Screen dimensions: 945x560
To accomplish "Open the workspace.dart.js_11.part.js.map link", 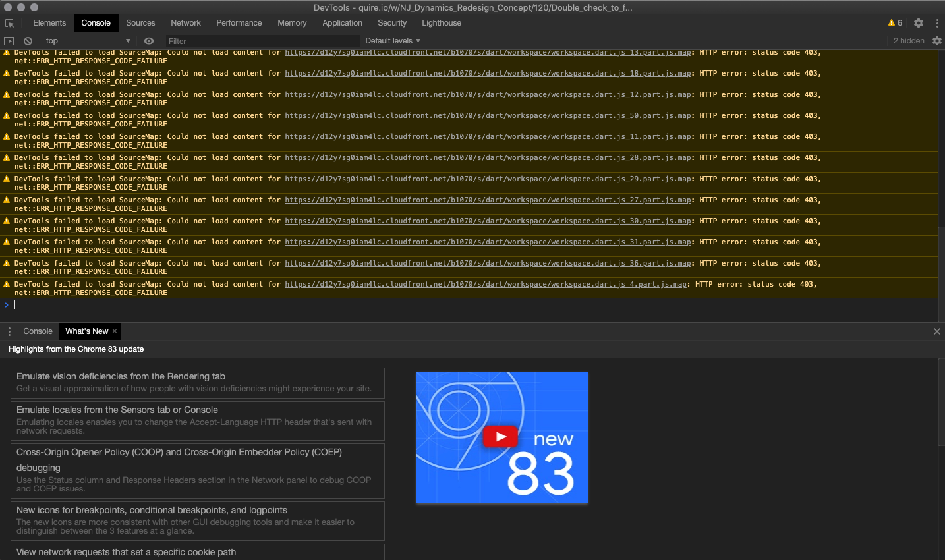I will click(x=488, y=137).
